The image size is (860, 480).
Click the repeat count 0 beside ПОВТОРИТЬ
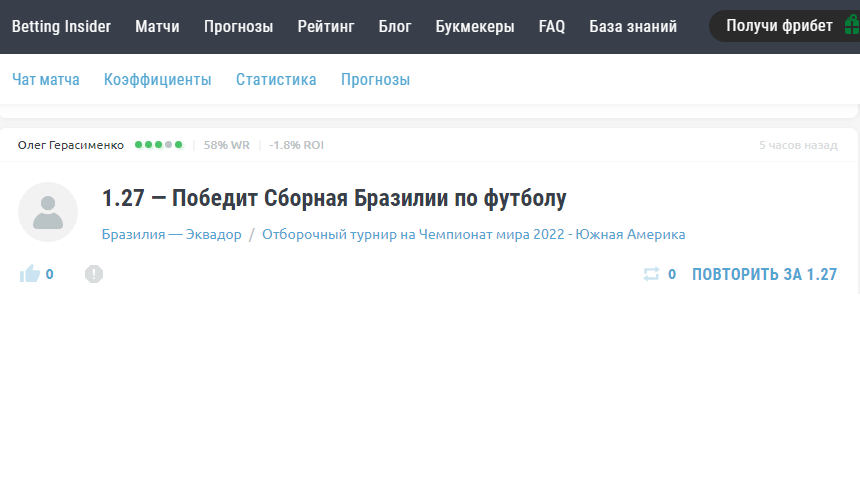point(672,274)
